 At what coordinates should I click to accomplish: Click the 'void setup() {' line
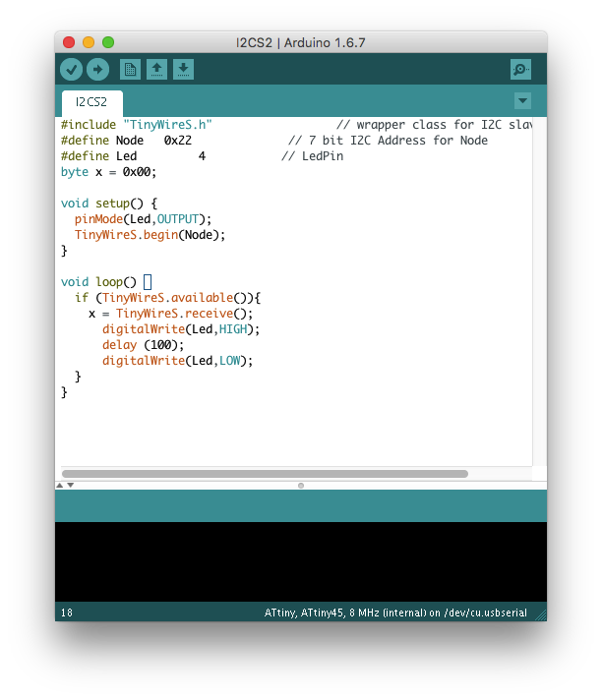coord(109,204)
